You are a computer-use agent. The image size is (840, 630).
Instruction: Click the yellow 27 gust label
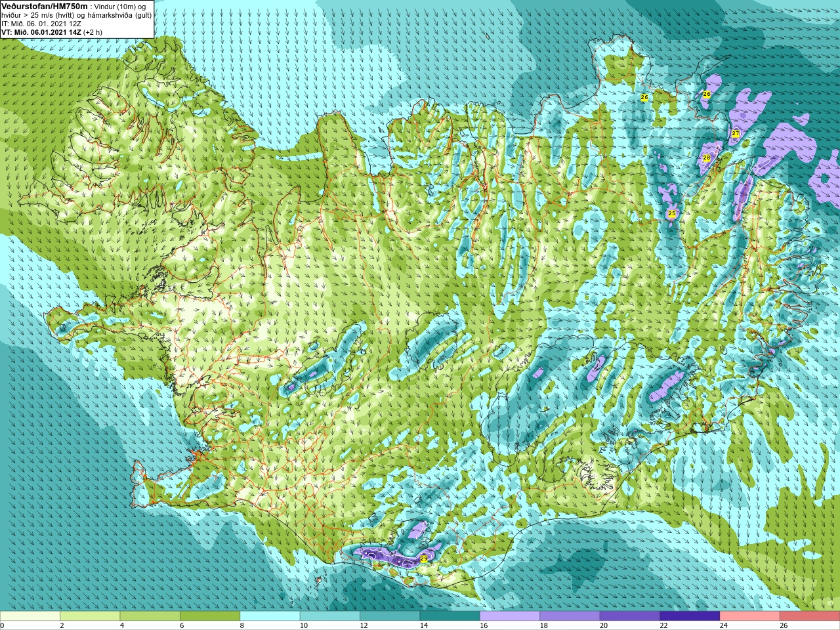(736, 133)
